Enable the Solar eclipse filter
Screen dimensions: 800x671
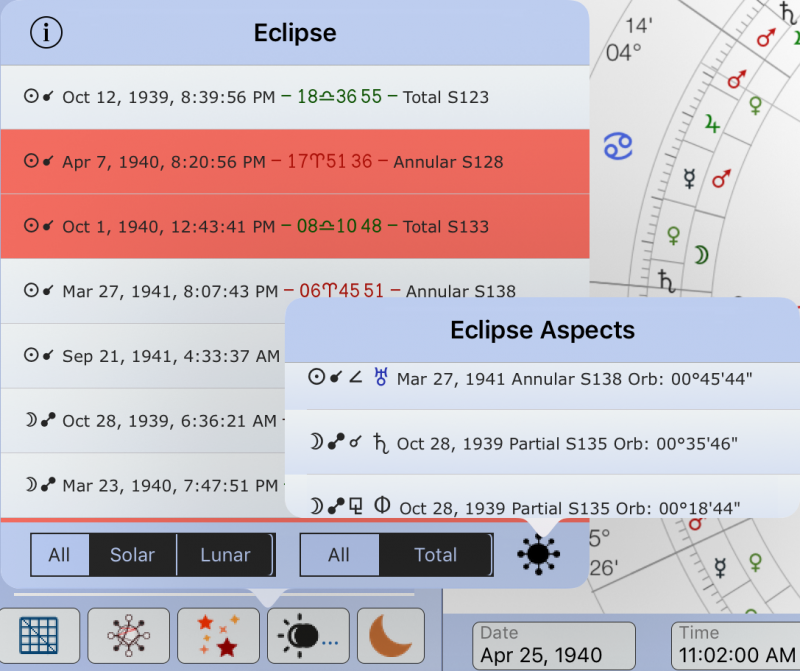tap(131, 555)
